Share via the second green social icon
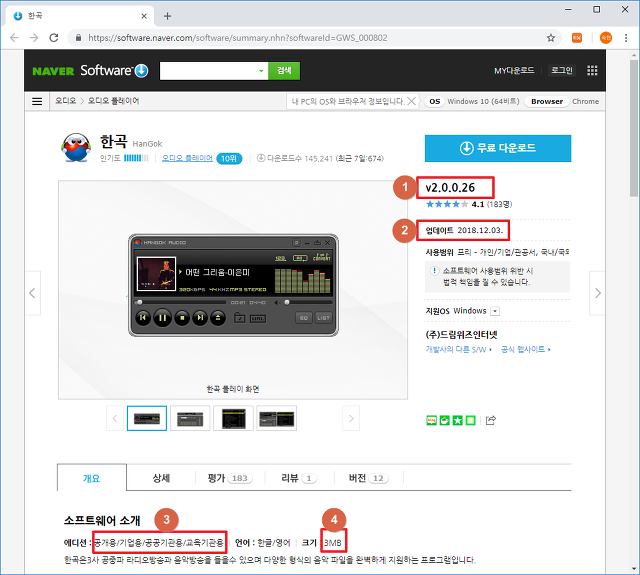Image resolution: width=640 pixels, height=575 pixels. click(444, 420)
